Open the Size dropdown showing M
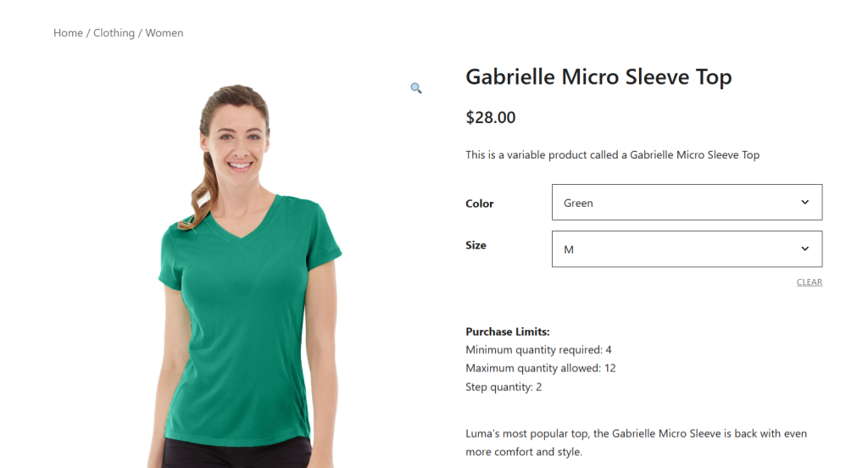The width and height of the screenshot is (868, 468). coord(687,248)
